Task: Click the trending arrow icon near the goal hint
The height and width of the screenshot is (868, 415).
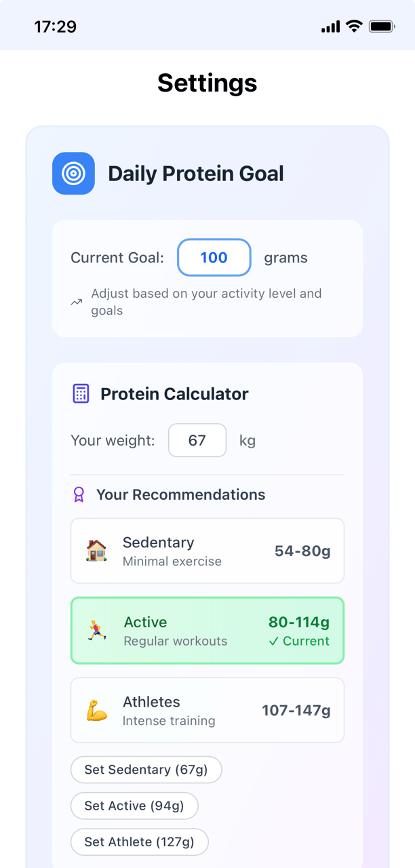Action: coord(77,302)
